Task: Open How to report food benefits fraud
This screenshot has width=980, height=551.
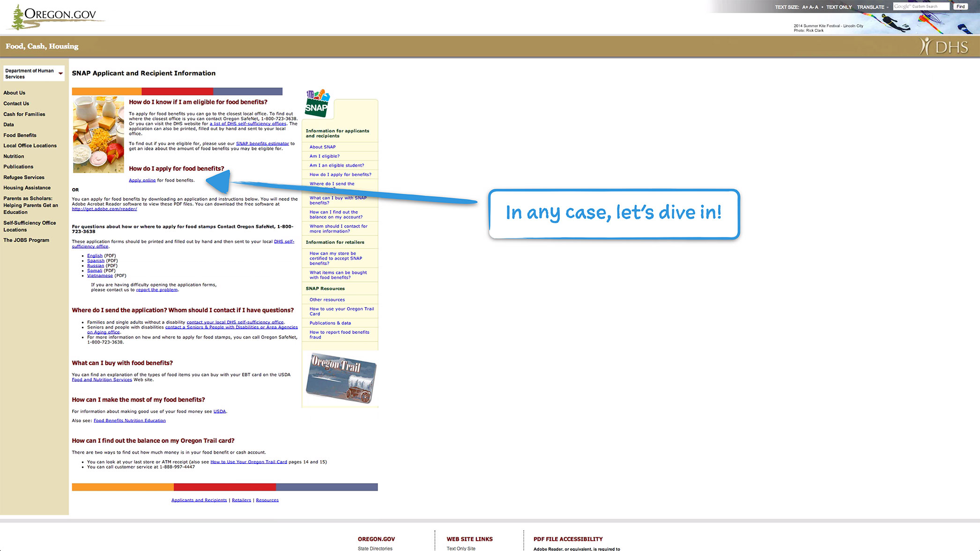Action: (340, 335)
